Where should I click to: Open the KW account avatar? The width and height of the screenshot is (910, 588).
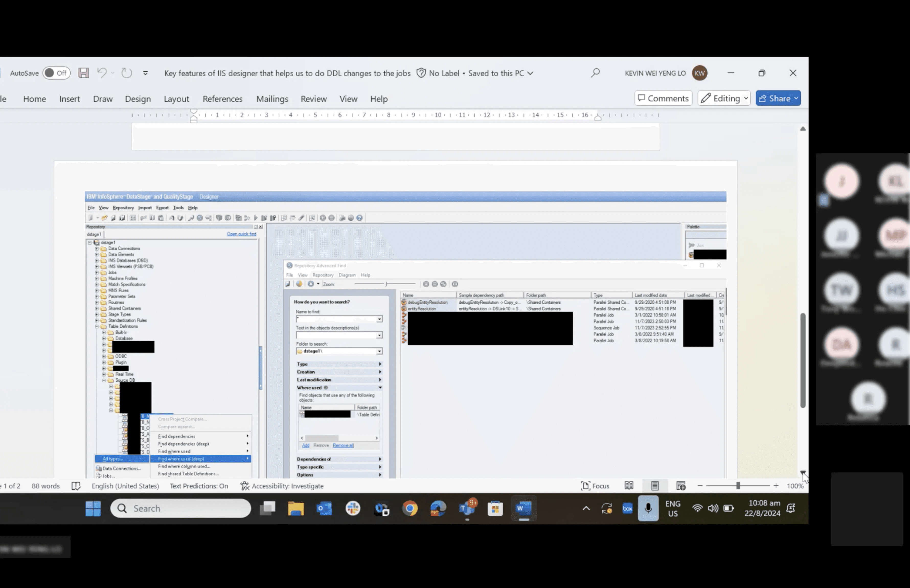point(700,73)
